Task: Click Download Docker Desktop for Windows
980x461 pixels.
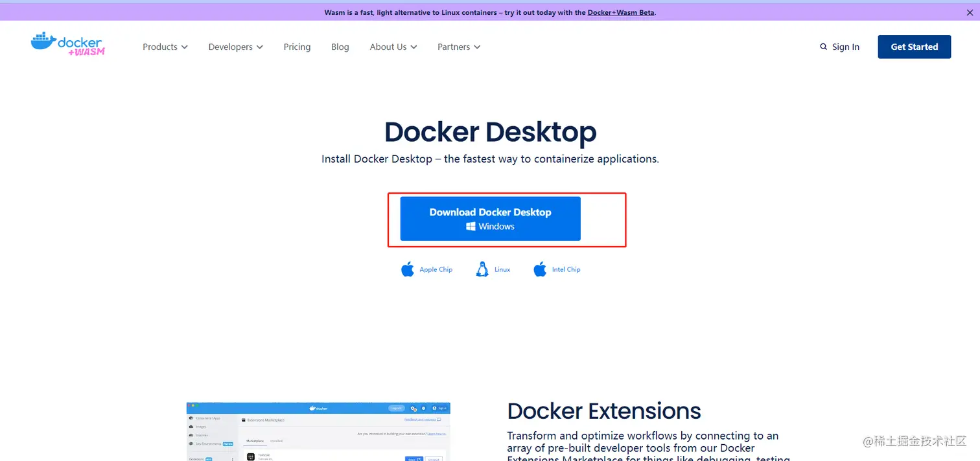Action: [490, 219]
